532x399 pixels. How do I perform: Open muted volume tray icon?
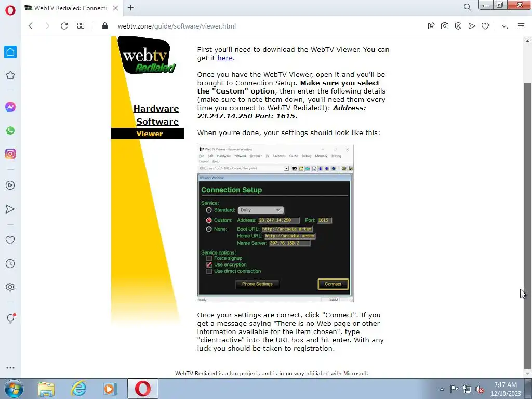point(480,389)
